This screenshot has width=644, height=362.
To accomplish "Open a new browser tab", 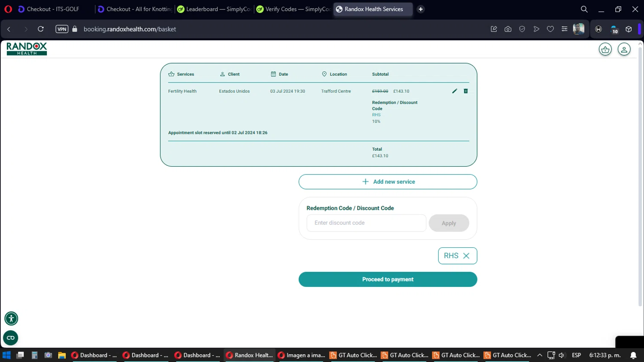I will pos(421,9).
